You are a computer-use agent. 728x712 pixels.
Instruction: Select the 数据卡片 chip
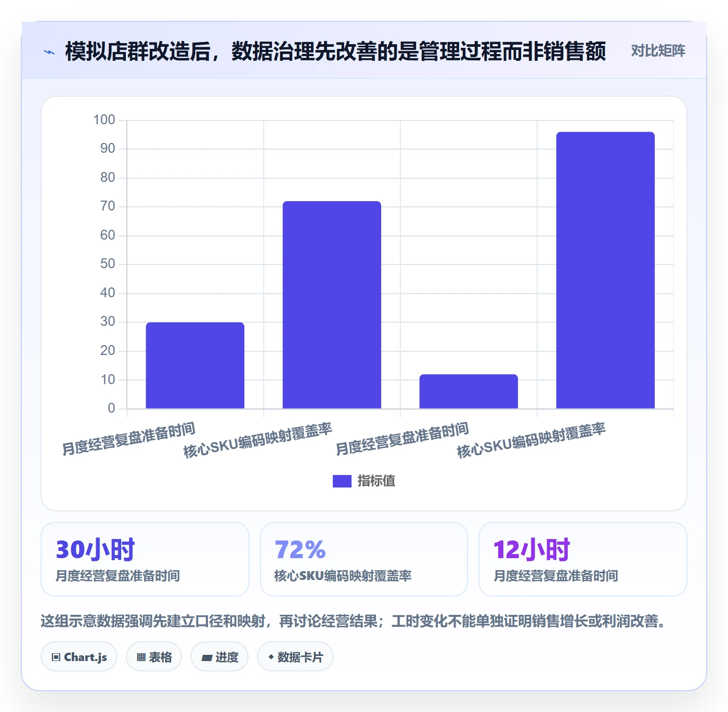[295, 657]
